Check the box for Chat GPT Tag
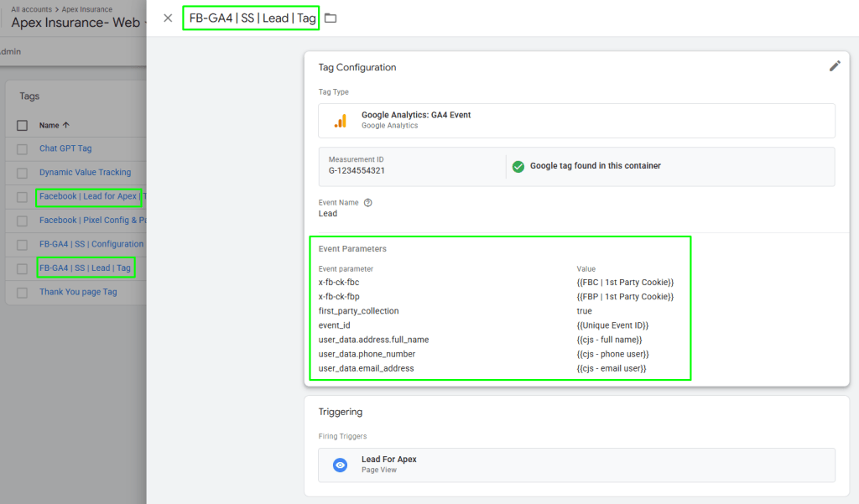Viewport: 859px width, 504px height. click(23, 149)
